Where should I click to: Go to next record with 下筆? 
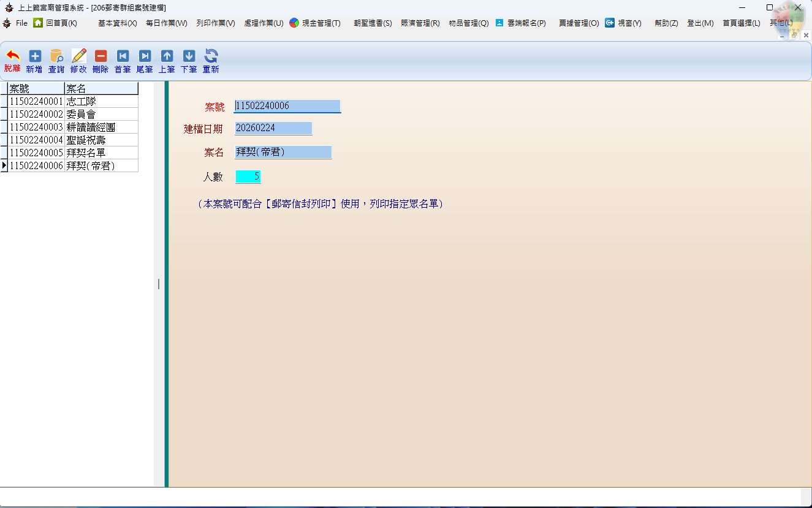pyautogui.click(x=189, y=56)
